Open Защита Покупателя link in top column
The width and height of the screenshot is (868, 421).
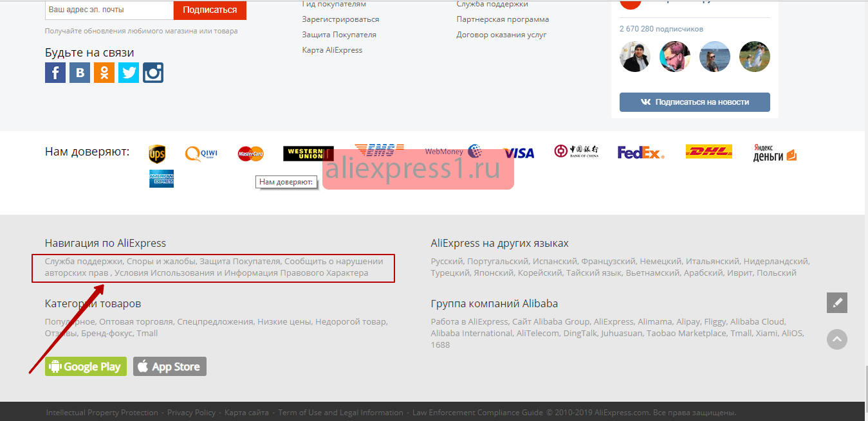339,35
